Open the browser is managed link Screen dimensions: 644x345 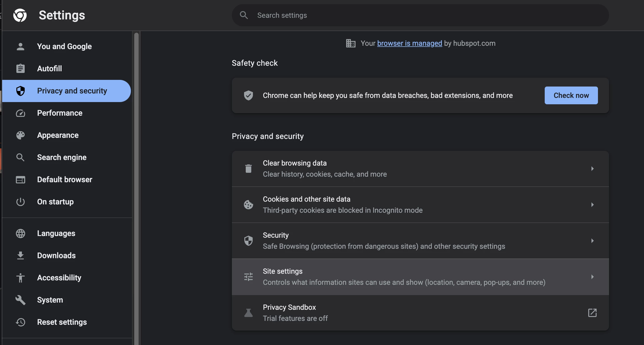409,44
